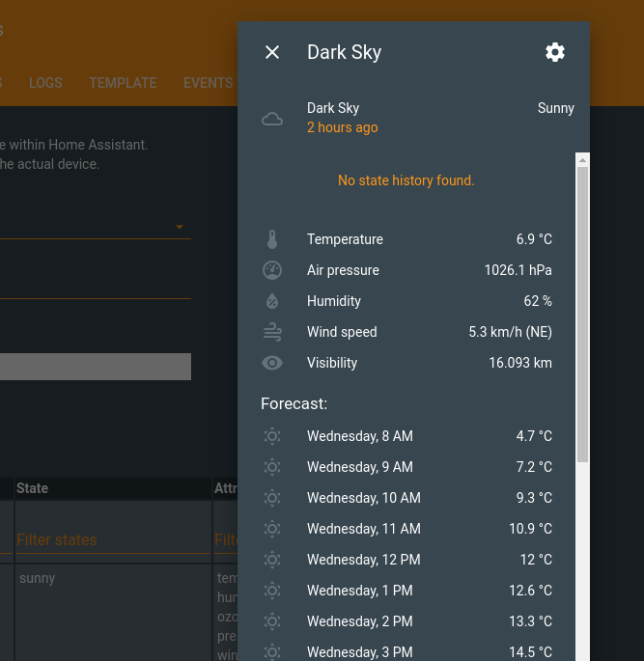Open Dark Sky entity settings gear
Screen dimensions: 644x661
(555, 52)
